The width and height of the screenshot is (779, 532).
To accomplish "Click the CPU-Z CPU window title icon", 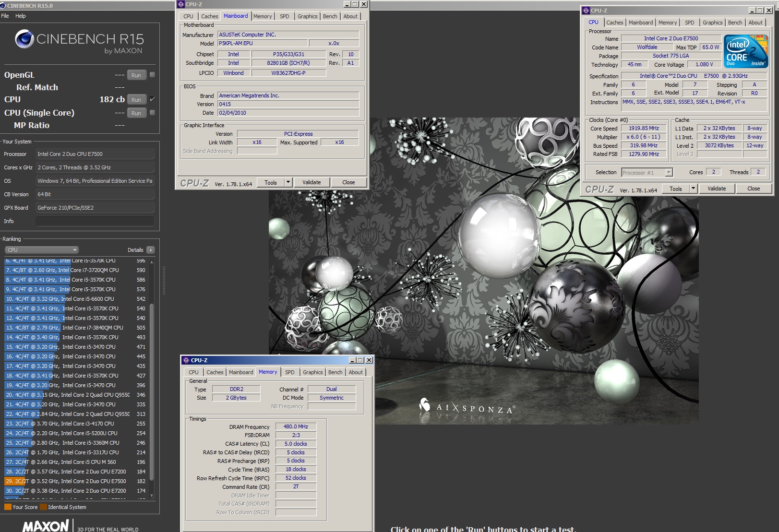I will click(x=586, y=11).
